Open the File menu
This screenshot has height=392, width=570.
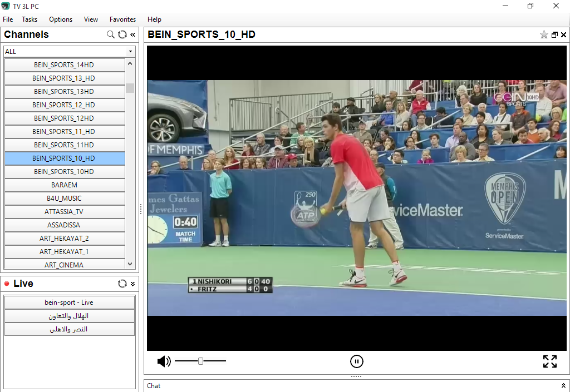8,19
